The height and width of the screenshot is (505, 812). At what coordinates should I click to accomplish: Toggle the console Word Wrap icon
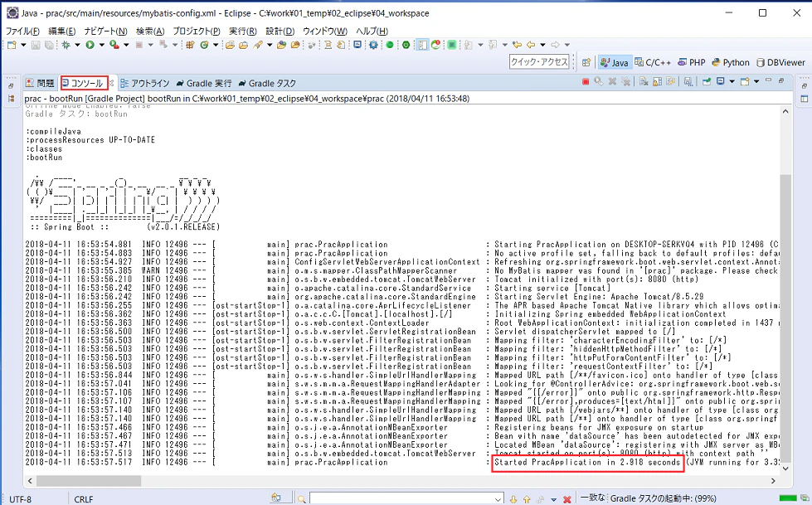[671, 81]
